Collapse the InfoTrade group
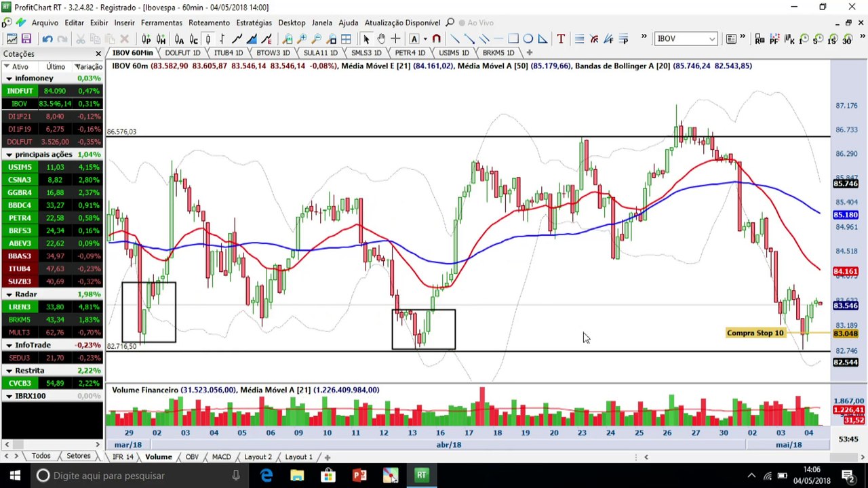This screenshot has height=488, width=868. pos(9,345)
